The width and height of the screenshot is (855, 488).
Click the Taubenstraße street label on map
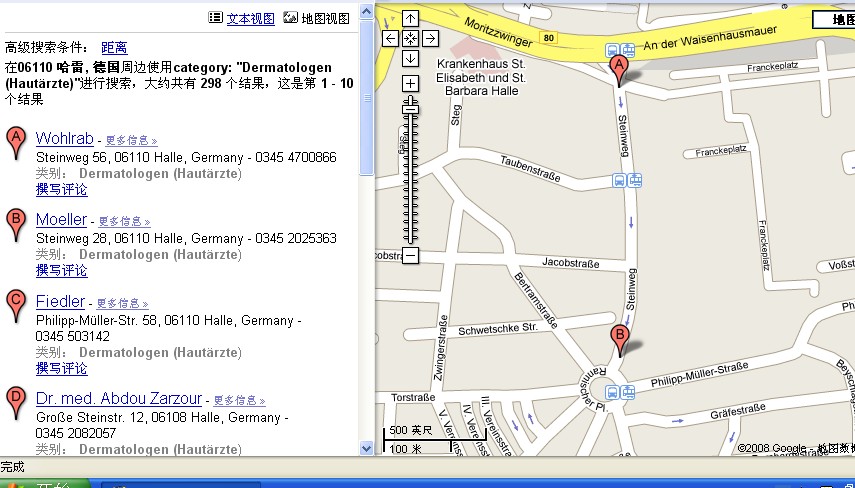[530, 168]
